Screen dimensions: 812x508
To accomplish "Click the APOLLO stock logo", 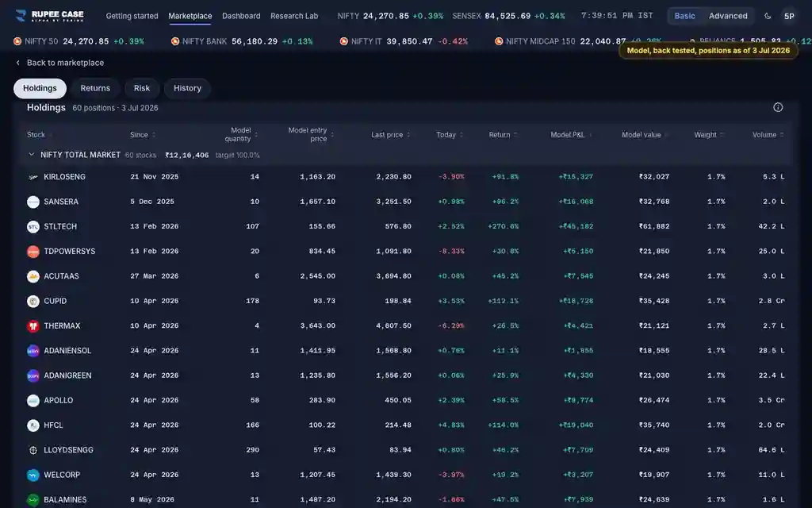I will 33,401.
